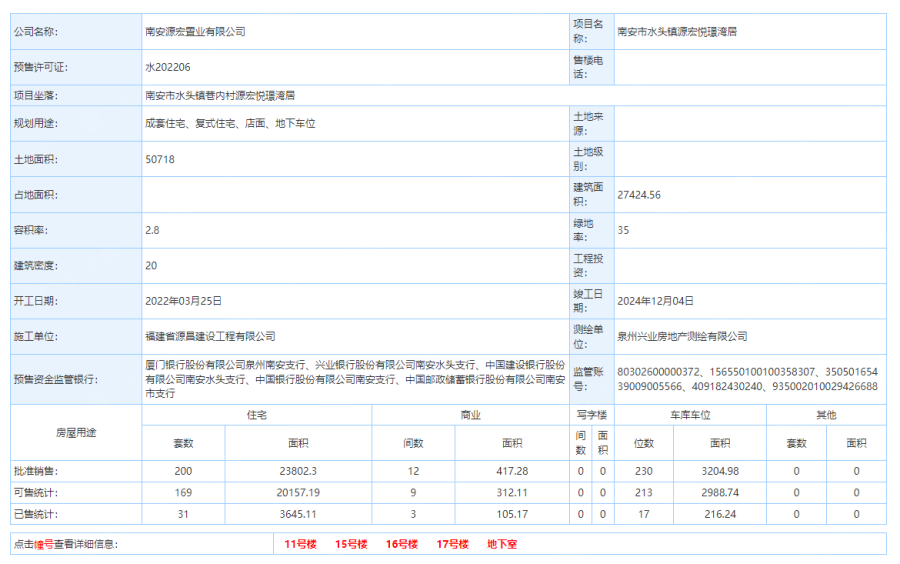This screenshot has width=900, height=564.
Task: Click the 容积率 label cell
Action: 76,230
